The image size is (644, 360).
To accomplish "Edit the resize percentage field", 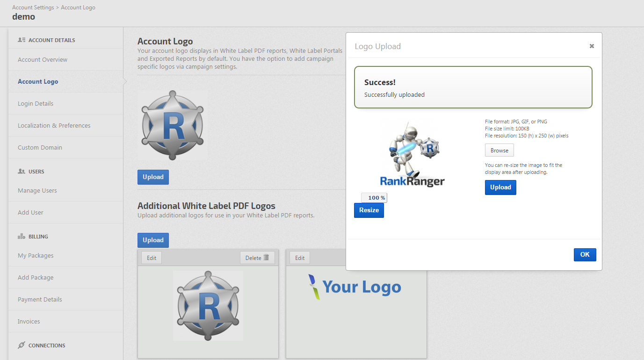I will [374, 198].
